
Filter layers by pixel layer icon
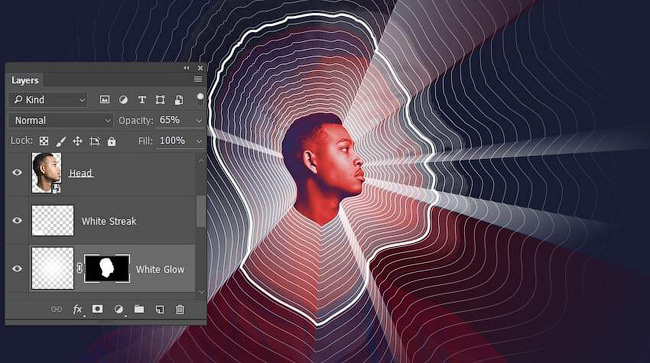tap(104, 99)
